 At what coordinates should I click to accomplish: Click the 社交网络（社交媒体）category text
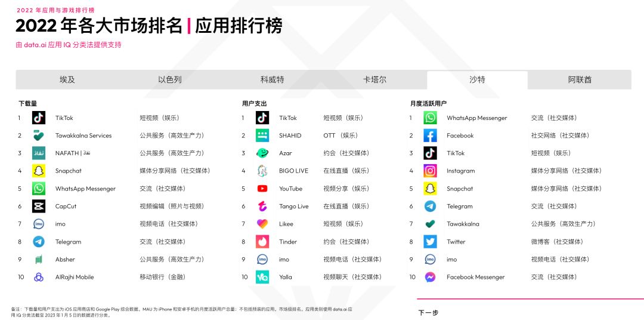pos(560,136)
